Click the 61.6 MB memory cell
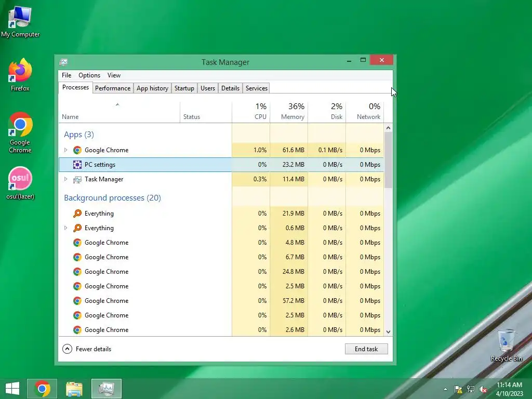This screenshot has width=532, height=399. click(289, 150)
